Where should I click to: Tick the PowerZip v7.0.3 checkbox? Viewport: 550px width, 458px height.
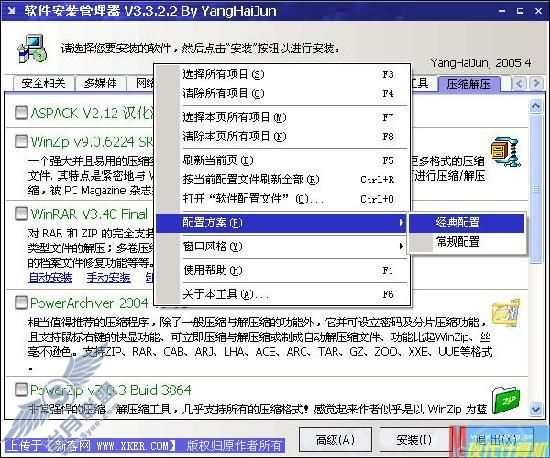pyautogui.click(x=21, y=389)
